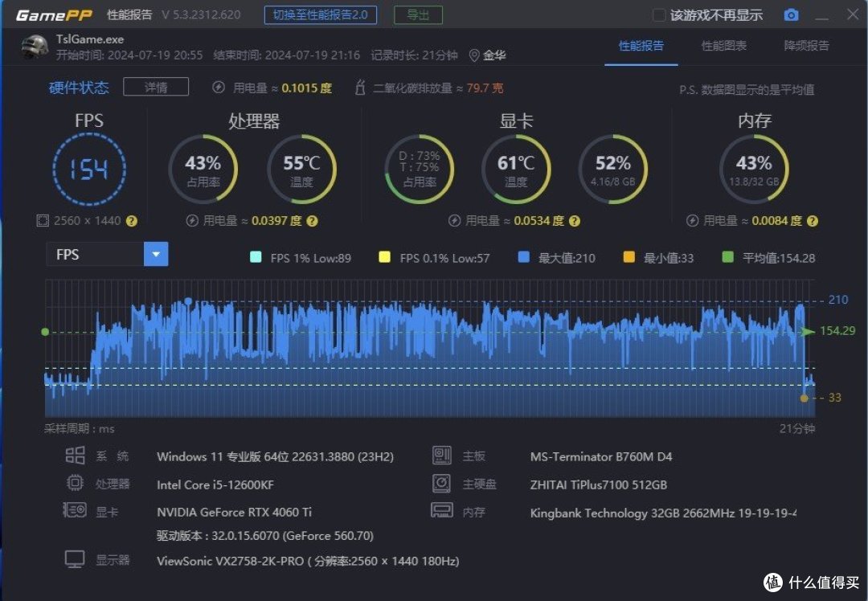Open help icon for GPU power 0.0534
The height and width of the screenshot is (601, 868).
tap(575, 221)
